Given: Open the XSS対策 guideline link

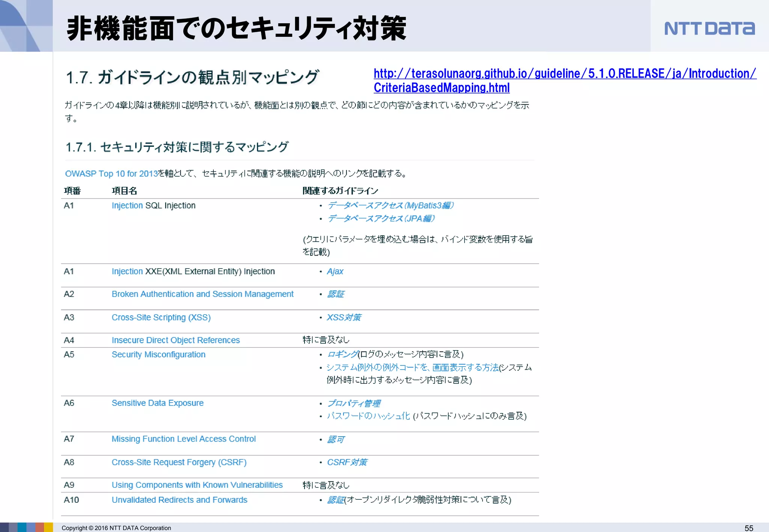Looking at the screenshot, I should point(344,317).
